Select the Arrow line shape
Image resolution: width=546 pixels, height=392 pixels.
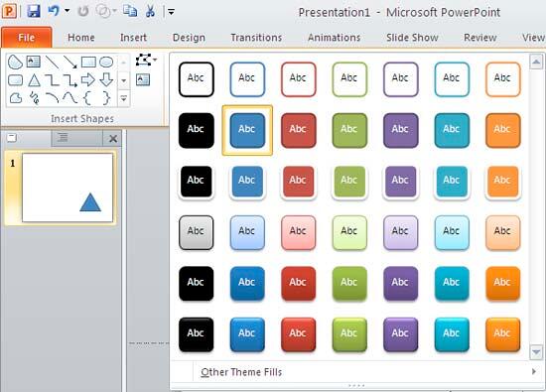pos(70,62)
